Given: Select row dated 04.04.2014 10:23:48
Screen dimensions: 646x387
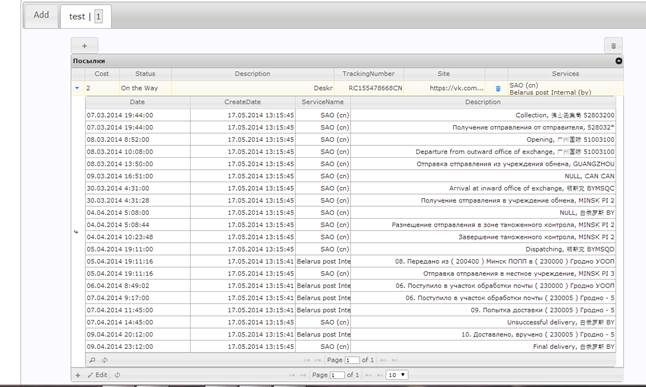Looking at the screenshot, I should tap(350, 237).
